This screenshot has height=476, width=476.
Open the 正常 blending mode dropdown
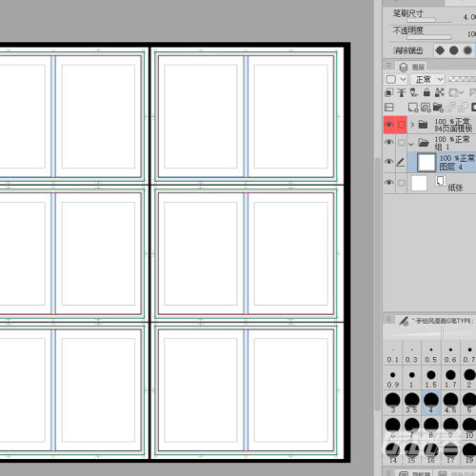(x=427, y=79)
